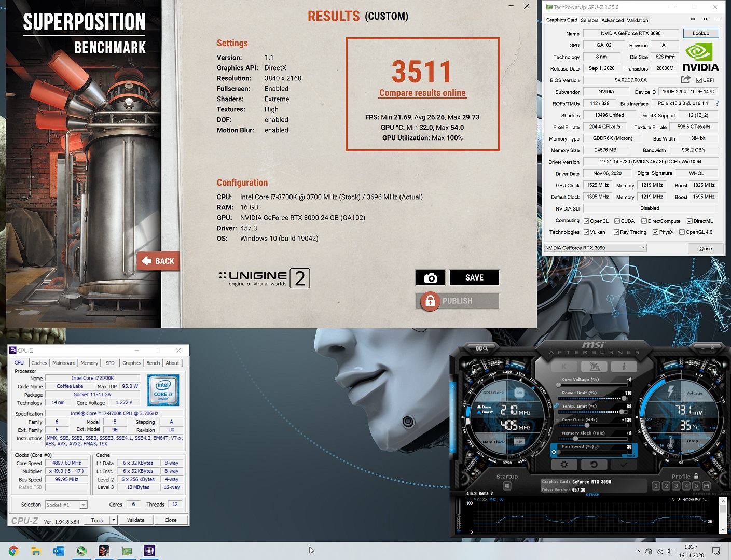Screen dimensions: 731x560
Task: Click the GPU-Z refresh icon
Action: 705,20
